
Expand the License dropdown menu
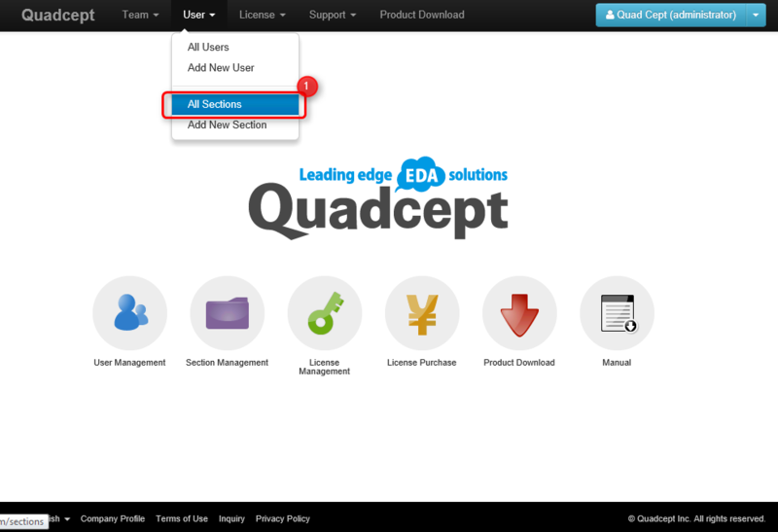262,15
